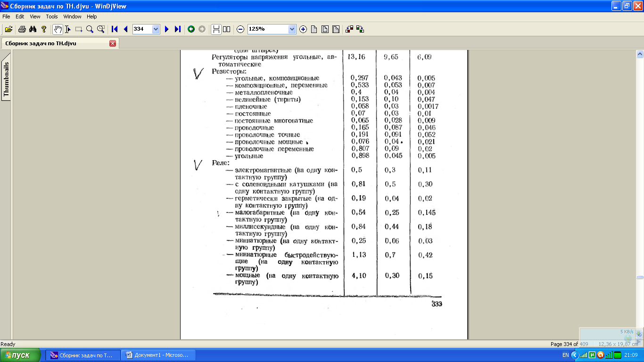644x362 pixels.
Task: Go to the next page
Action: click(166, 29)
